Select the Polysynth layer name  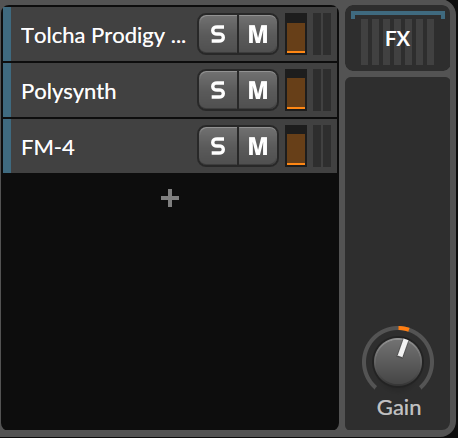click(x=69, y=92)
